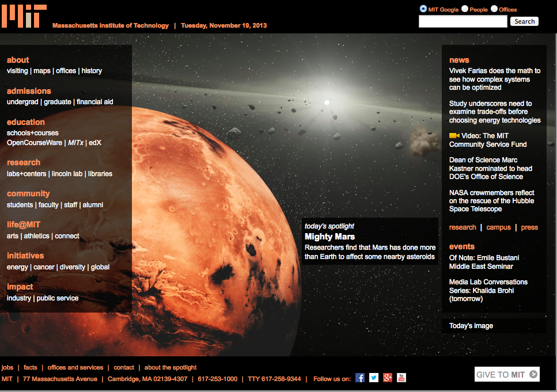Open MIT's Twitter icon
Image resolution: width=557 pixels, height=392 pixels.
[x=373, y=378]
